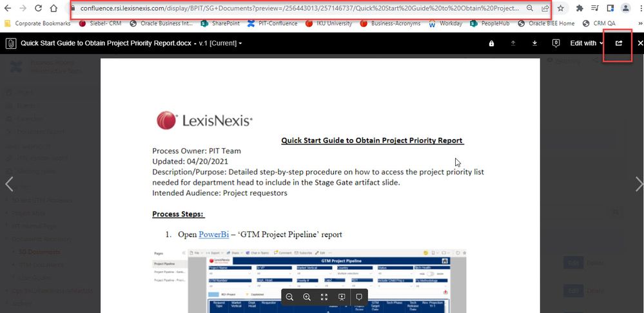Screen dimensions: 644x313
Task: Open the media control icon in browser toolbar
Action: point(595,8)
